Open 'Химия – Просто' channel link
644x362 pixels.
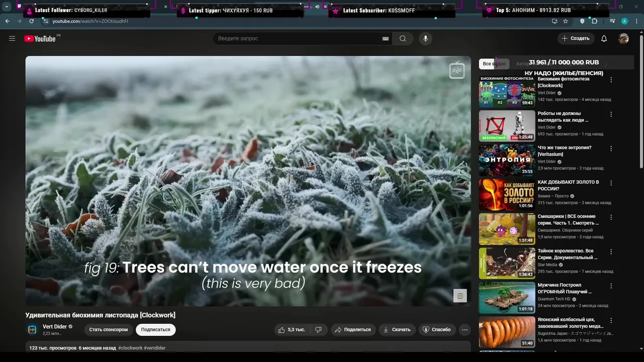tap(553, 196)
